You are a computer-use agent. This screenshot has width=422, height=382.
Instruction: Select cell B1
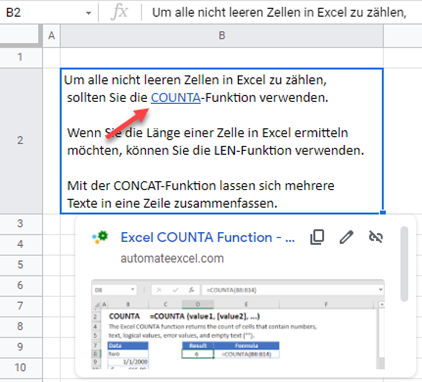(222, 57)
